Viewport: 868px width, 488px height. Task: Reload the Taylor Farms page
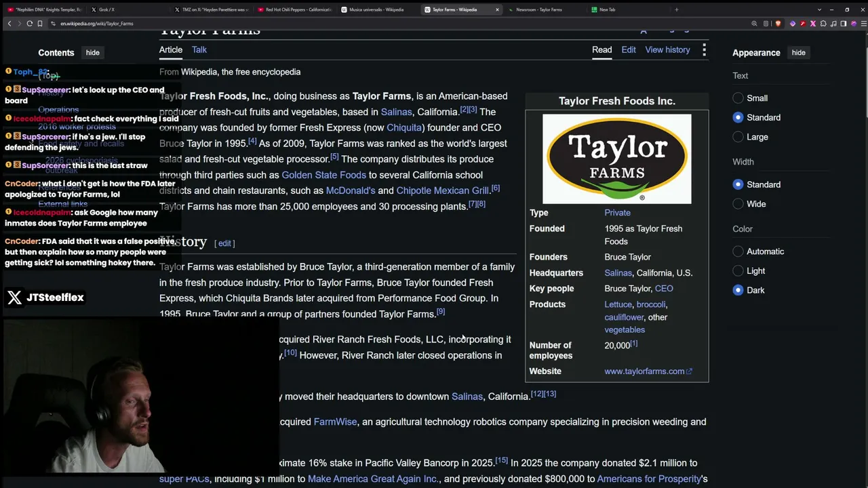click(x=30, y=24)
